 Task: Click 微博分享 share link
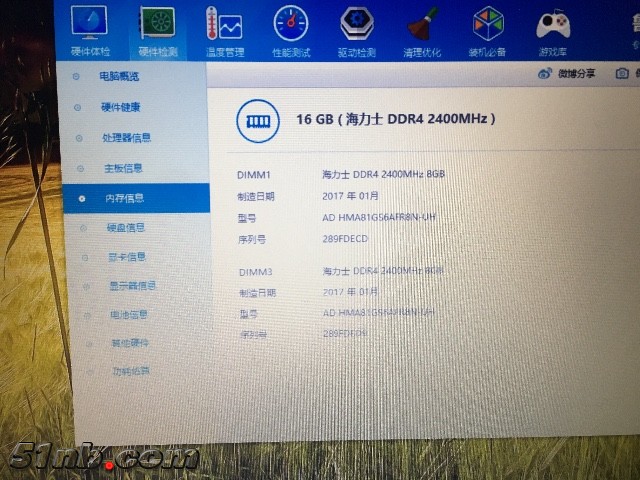coord(576,73)
